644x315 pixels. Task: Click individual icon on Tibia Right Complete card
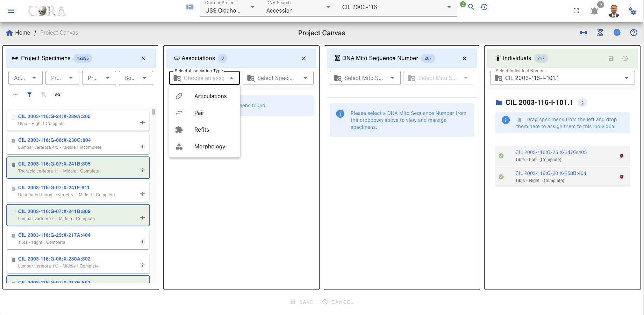click(142, 242)
